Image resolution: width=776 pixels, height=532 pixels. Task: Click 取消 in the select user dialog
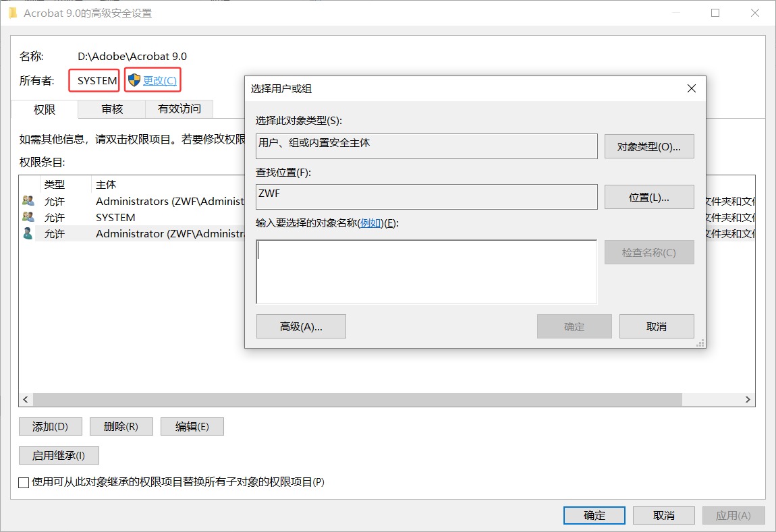click(x=657, y=327)
